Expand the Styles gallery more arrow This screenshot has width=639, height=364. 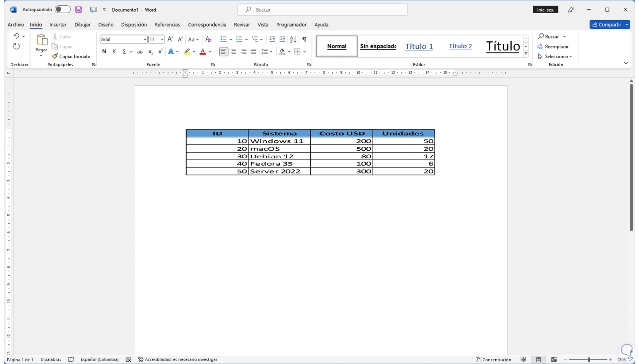(x=526, y=54)
